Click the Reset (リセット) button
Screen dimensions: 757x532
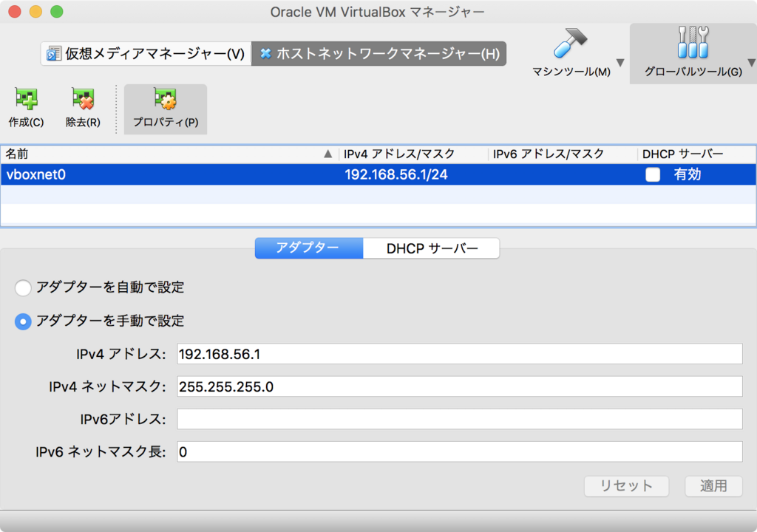coord(626,485)
